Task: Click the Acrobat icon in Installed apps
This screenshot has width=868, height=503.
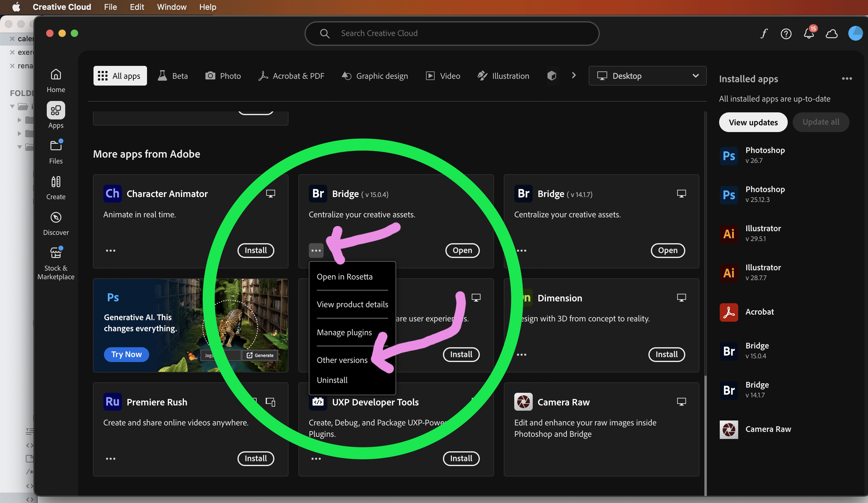Action: 728,312
